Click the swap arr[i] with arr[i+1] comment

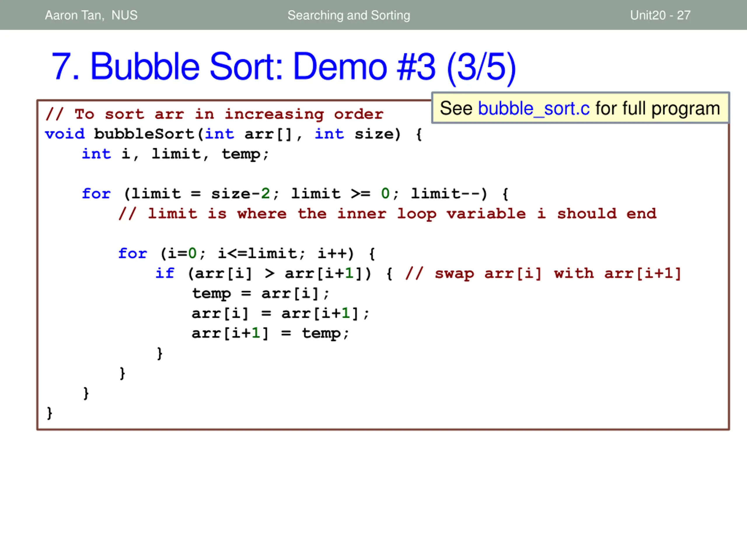click(543, 273)
